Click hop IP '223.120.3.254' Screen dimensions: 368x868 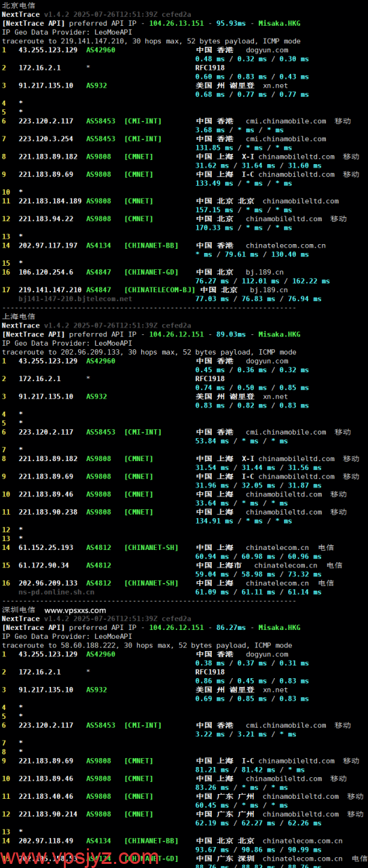tap(45, 139)
